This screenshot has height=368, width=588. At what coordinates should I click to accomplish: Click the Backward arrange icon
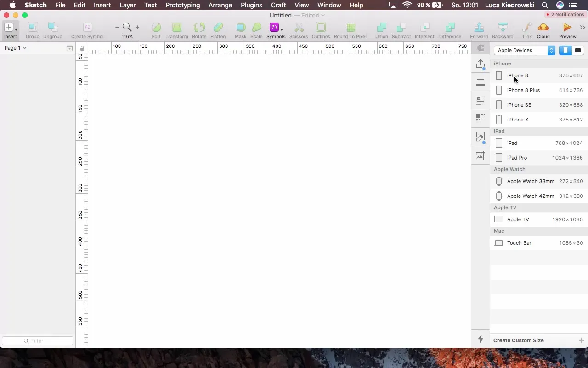(x=503, y=28)
